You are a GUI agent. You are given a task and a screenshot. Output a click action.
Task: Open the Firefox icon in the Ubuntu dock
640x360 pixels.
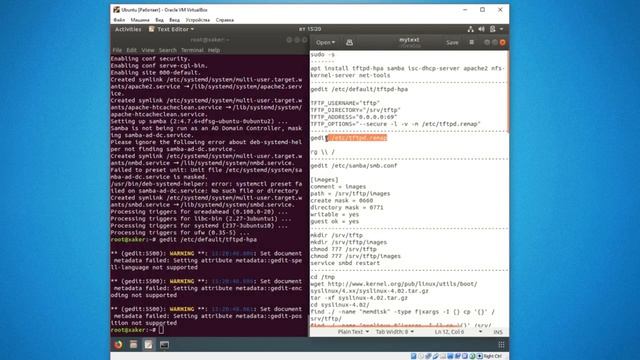(118, 344)
